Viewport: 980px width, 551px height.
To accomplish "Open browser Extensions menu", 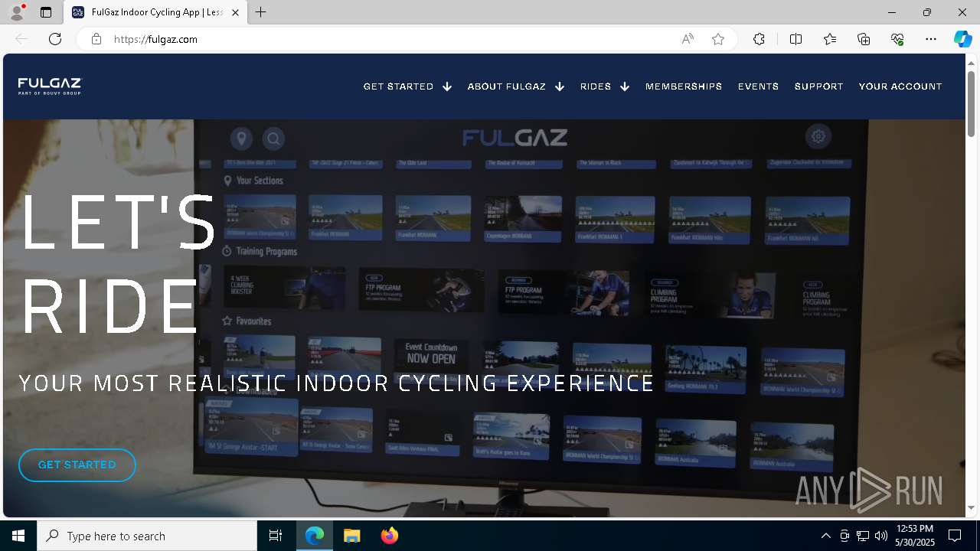I will tap(759, 39).
